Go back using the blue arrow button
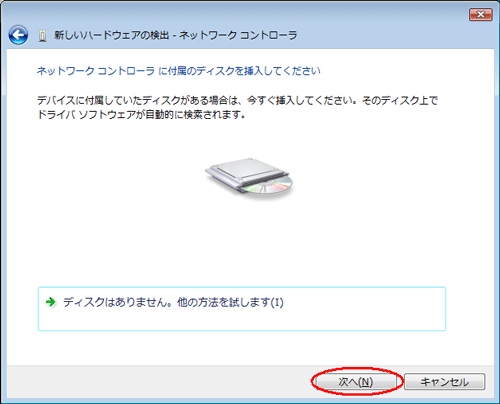 [18, 35]
